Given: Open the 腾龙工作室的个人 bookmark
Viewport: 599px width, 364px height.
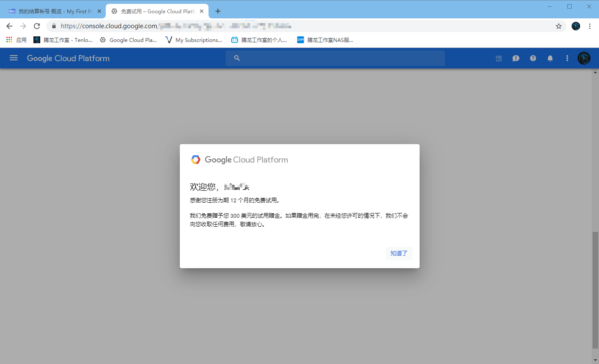Looking at the screenshot, I should (259, 40).
